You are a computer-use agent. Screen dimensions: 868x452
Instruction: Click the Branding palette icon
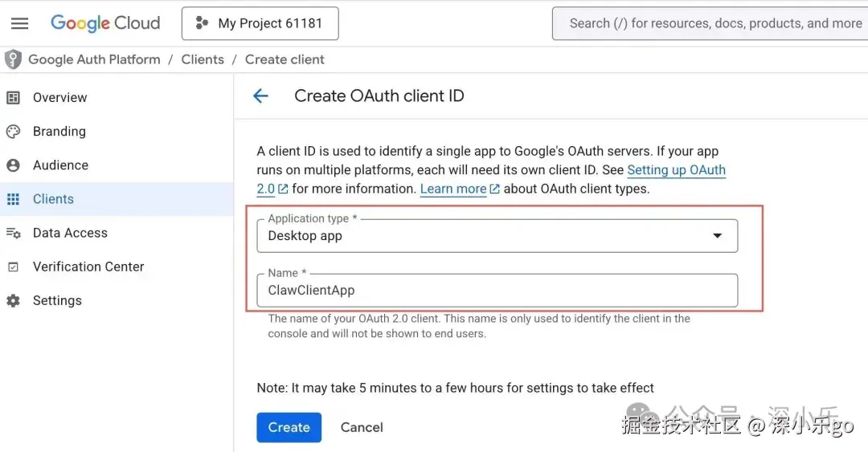point(14,132)
